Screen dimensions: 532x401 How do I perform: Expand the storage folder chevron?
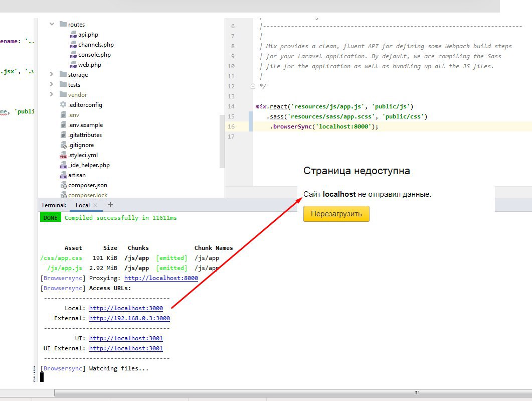(51, 74)
